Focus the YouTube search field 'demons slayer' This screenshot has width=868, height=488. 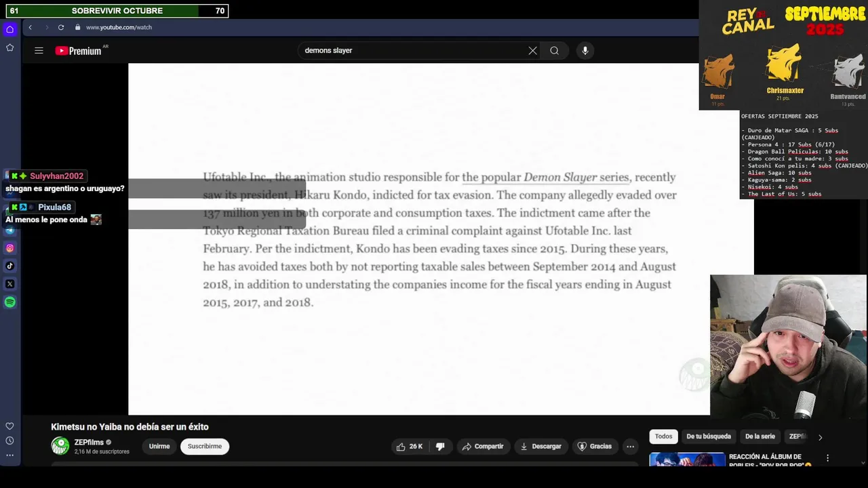(414, 50)
